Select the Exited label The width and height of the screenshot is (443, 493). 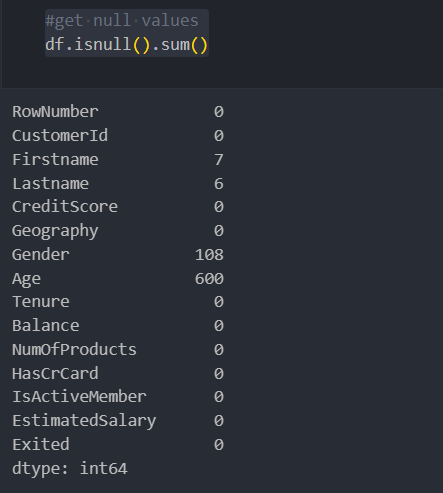(x=41, y=444)
